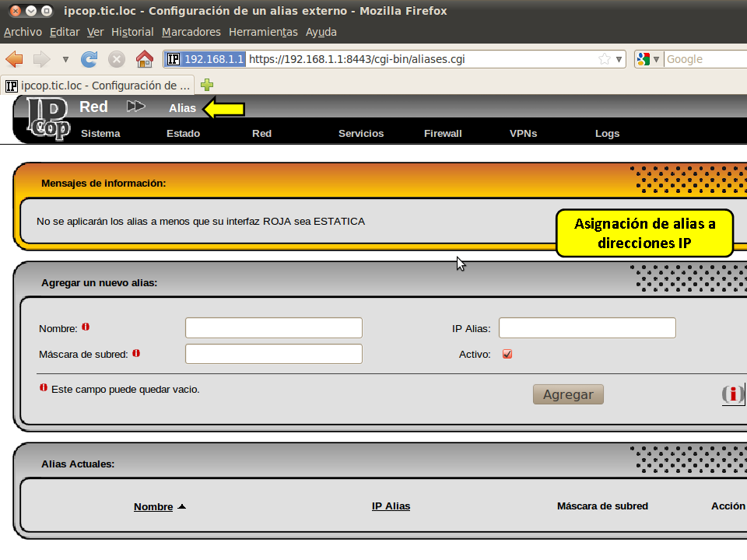Open the Marcadores menu
Viewport: 747px width, 560px height.
191,32
